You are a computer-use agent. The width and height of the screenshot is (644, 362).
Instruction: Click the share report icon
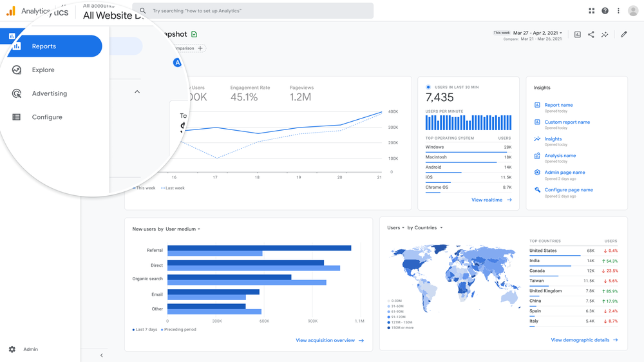[x=591, y=35]
